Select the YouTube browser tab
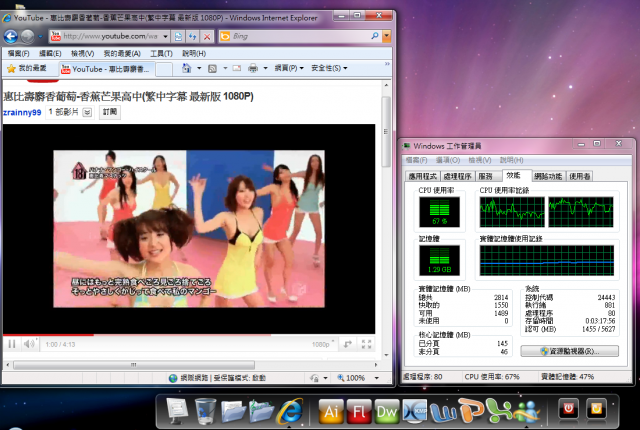 (107, 69)
